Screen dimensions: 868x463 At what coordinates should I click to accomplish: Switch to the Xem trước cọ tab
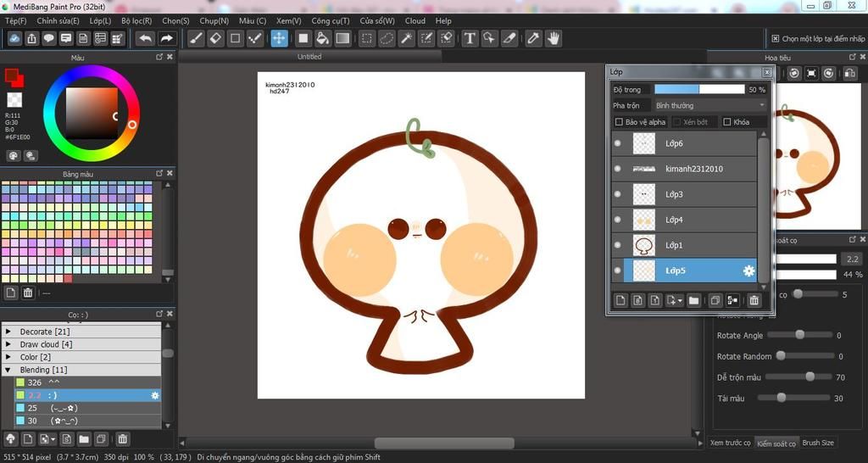[730, 443]
